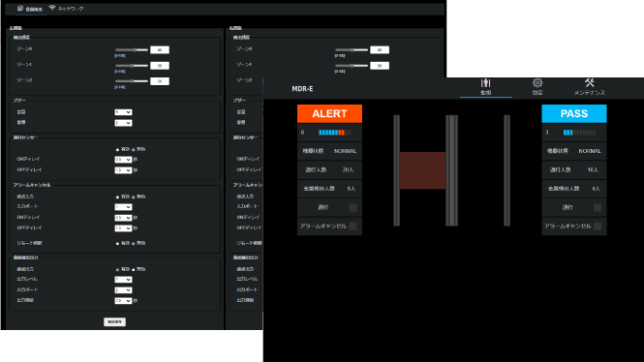Screen dimensions: 644x362
Task: Adjust the ゾーン0 sensitivity slider in left unit
Action: click(132, 49)
